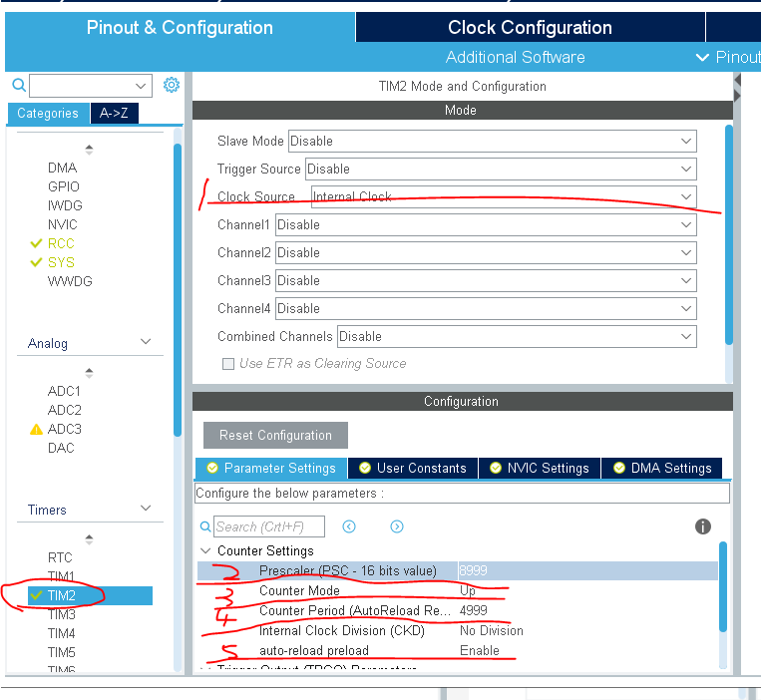Click the parameter search magnifier icon

coord(205,526)
